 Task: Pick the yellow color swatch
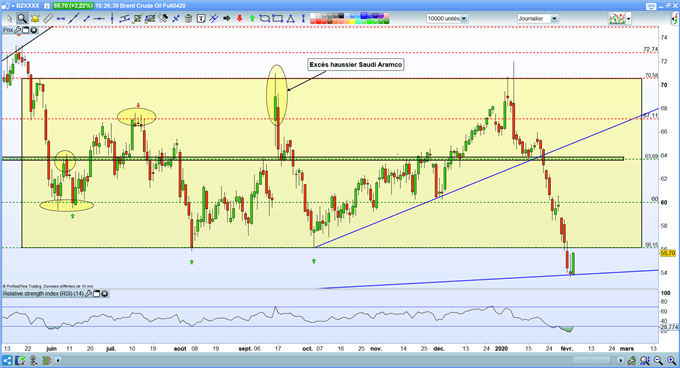coord(352,22)
